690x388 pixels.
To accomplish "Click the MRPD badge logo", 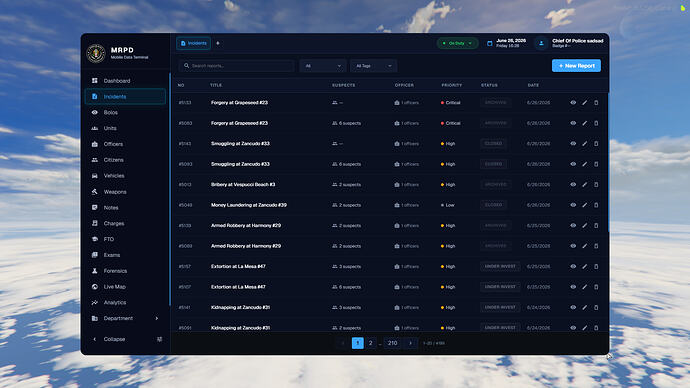I will tap(96, 53).
